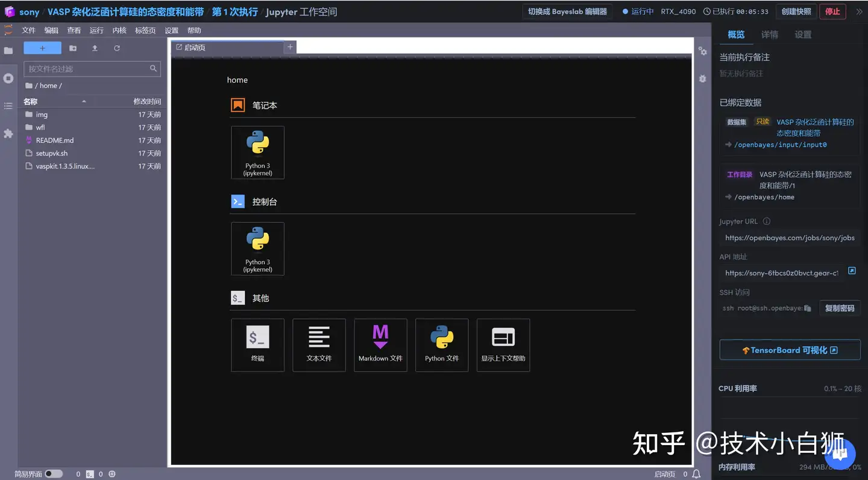
Task: Open the debugger bug icon on right sidebar
Action: [703, 79]
